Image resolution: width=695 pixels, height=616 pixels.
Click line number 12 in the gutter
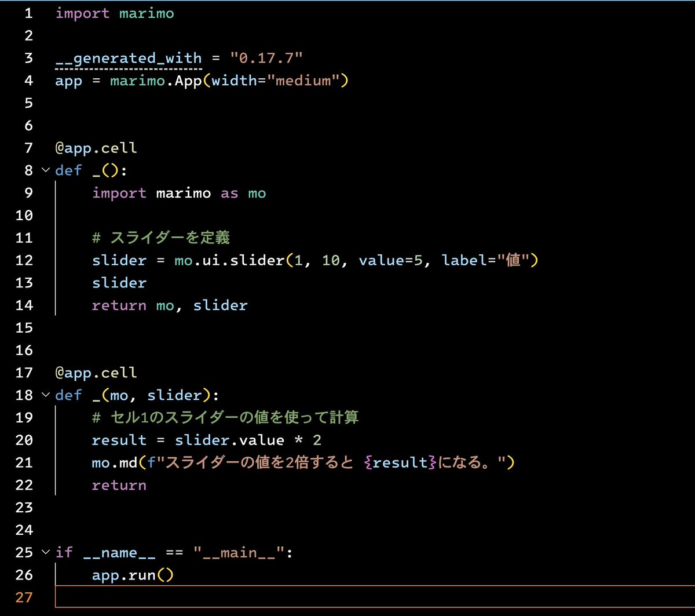[x=24, y=260]
